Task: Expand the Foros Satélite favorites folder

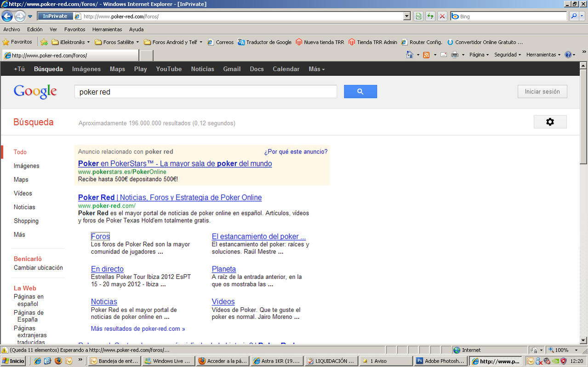Action: [117, 42]
